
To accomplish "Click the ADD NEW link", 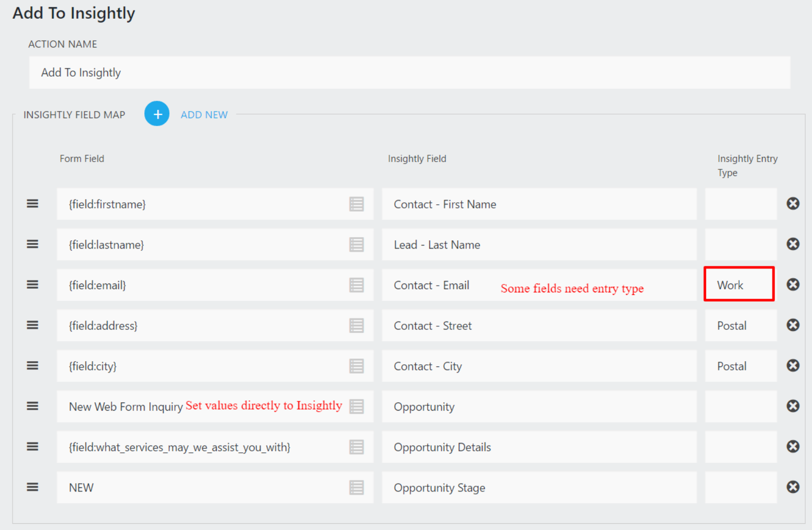I will click(204, 115).
